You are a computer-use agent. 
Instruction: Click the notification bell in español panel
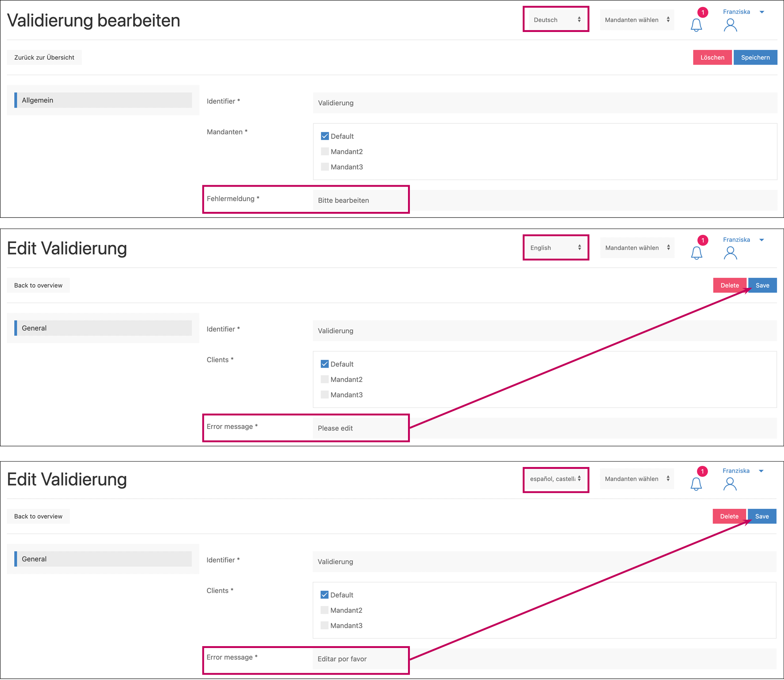coord(696,484)
